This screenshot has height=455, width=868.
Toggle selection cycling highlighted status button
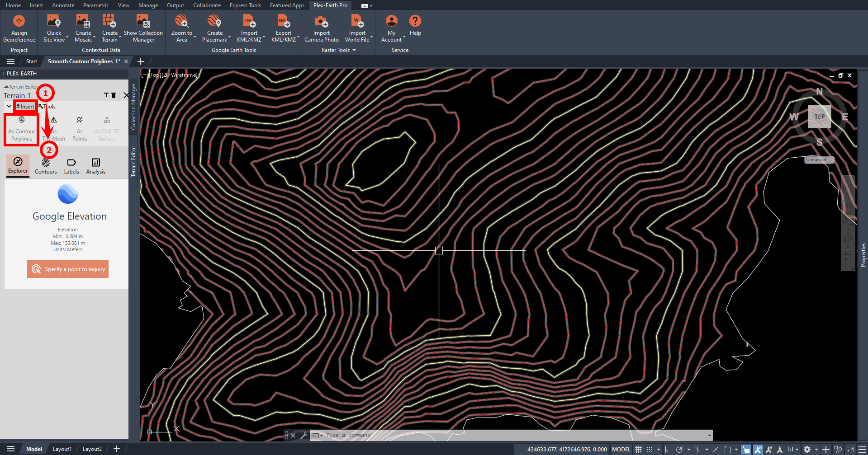[746, 449]
